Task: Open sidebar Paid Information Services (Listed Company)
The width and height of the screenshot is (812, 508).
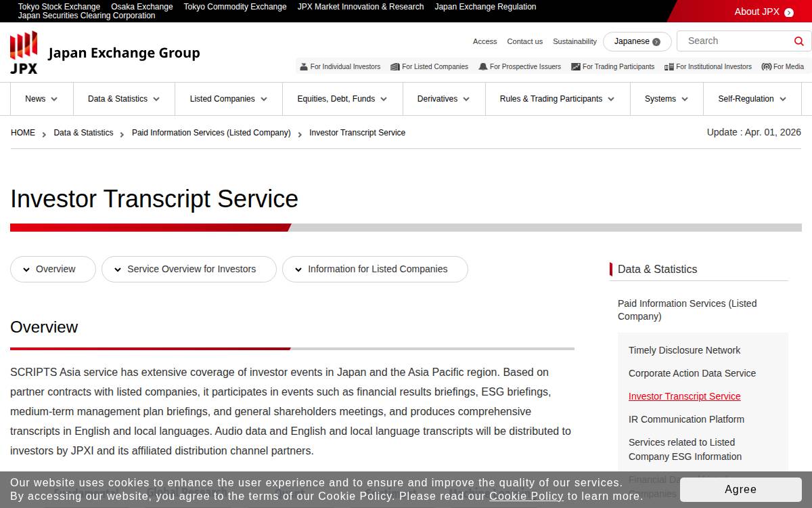Action: tap(687, 310)
